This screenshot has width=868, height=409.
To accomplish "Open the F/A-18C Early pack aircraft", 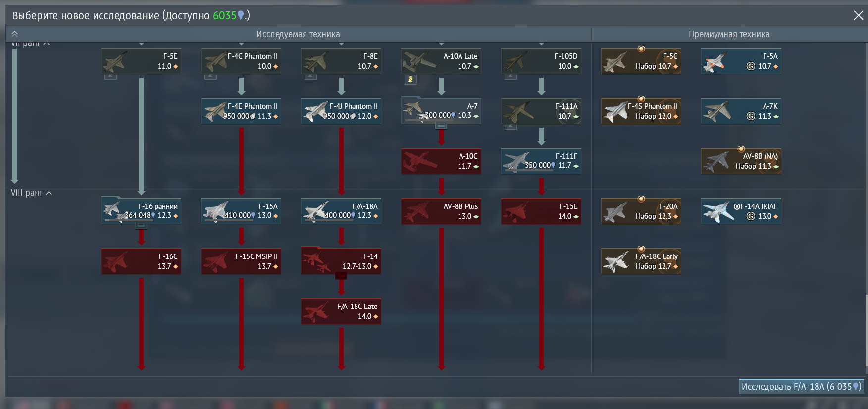I will 641,261.
